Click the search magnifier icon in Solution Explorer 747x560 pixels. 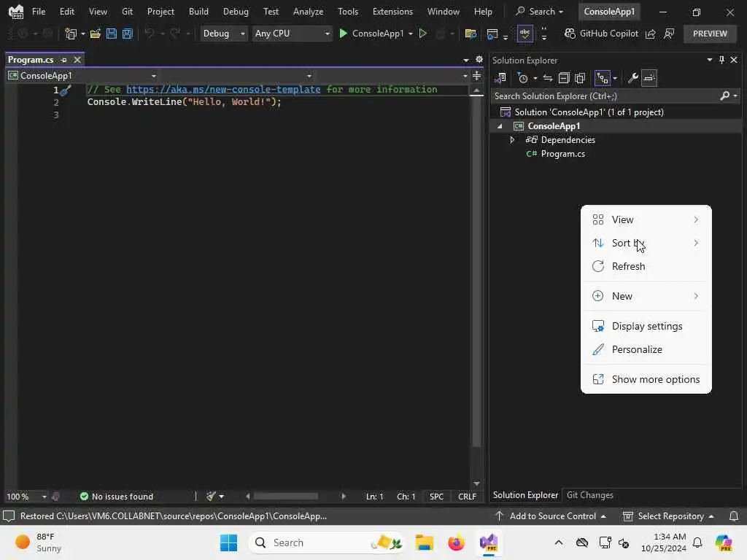click(x=724, y=96)
